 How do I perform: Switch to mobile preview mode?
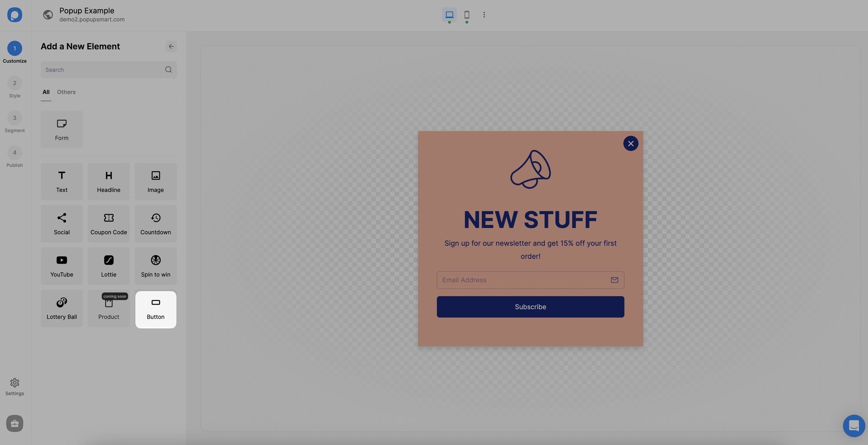point(467,14)
